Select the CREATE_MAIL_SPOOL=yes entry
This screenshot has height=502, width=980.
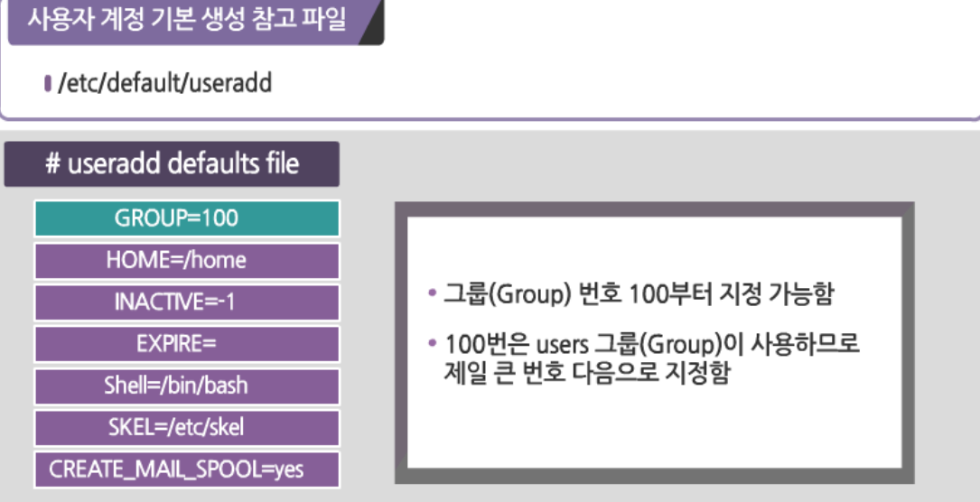[187, 469]
